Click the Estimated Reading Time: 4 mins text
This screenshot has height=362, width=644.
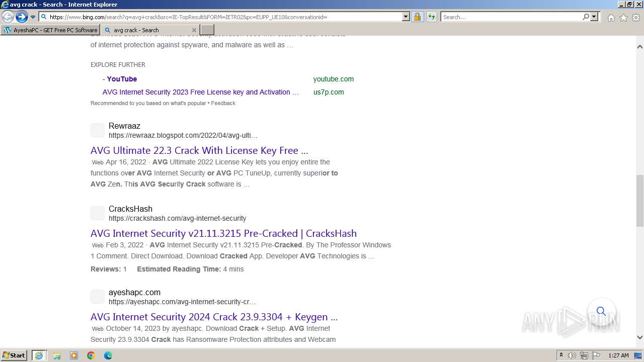pos(190,269)
